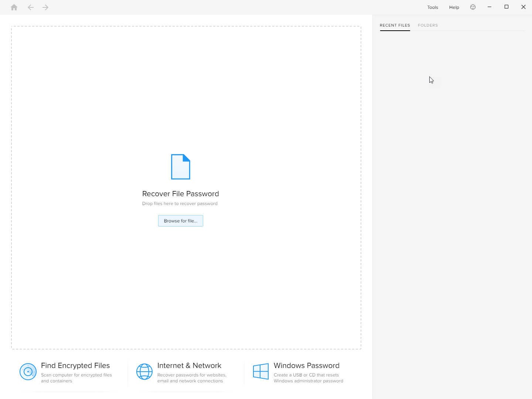Image resolution: width=532 pixels, height=399 pixels.
Task: Open the Tools menu
Action: (x=433, y=7)
